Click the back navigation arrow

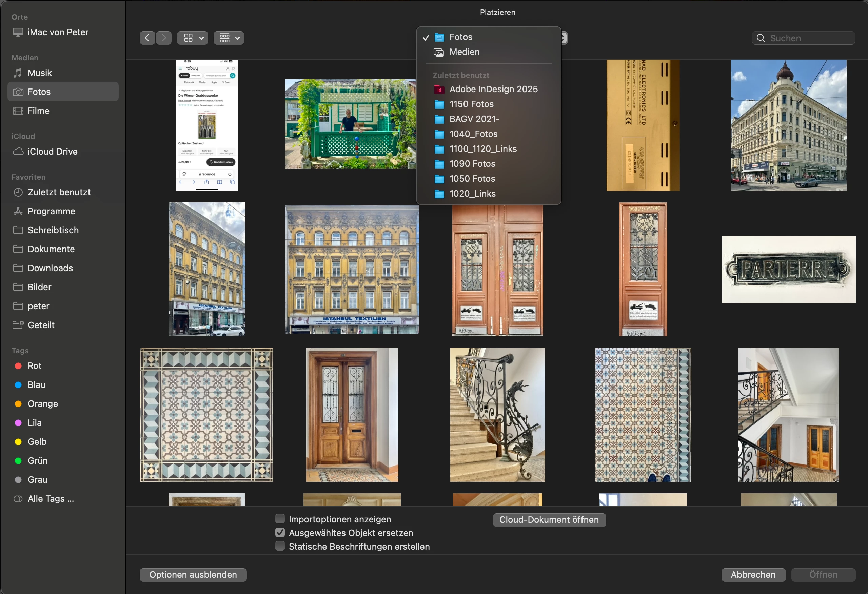(x=147, y=38)
